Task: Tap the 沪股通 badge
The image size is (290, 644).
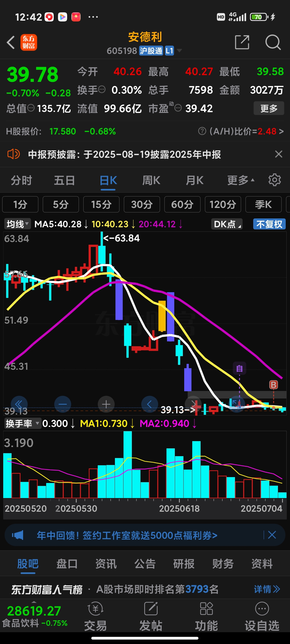Action: pos(151,51)
